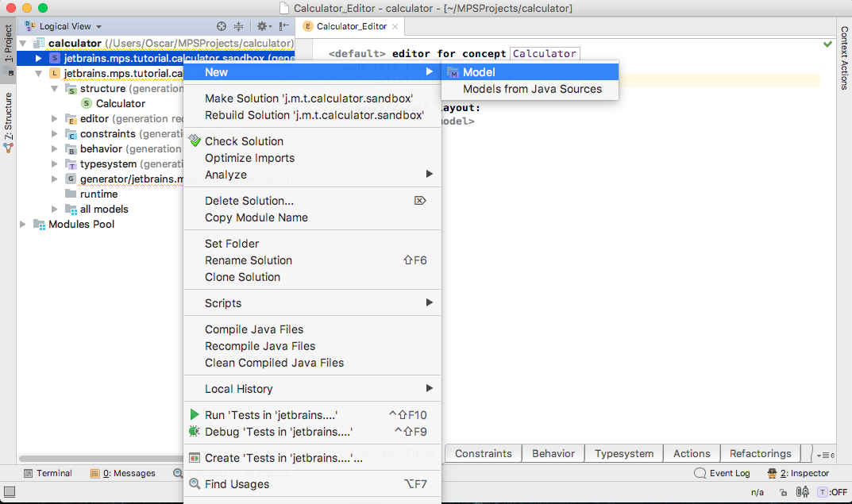Expand the editor model node

pyautogui.click(x=54, y=118)
